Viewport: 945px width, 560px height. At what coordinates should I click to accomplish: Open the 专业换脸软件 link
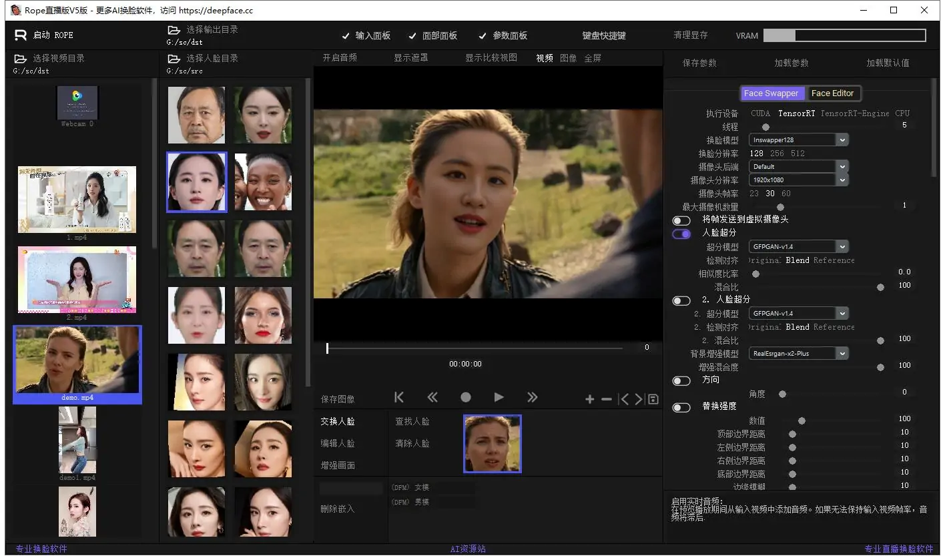coord(41,549)
